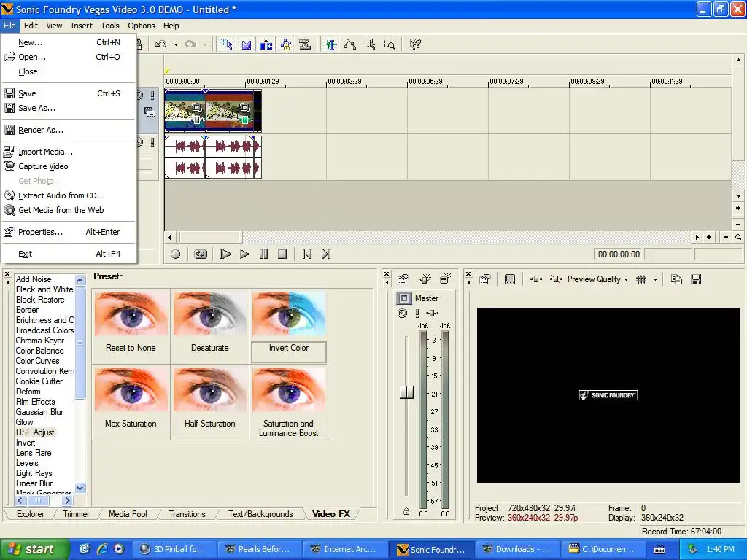Screen dimensions: 747x560
Task: Switch to the Media Pool tab
Action: [x=128, y=514]
